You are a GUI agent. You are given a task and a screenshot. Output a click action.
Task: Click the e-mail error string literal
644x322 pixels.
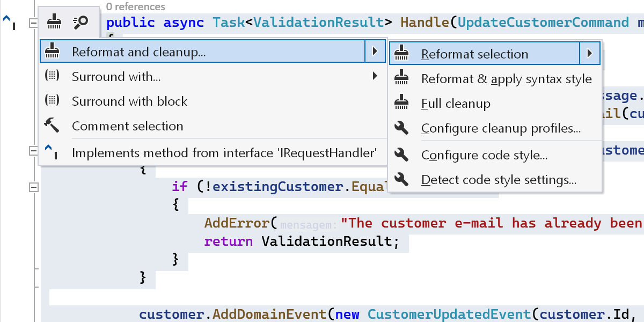[x=492, y=223]
